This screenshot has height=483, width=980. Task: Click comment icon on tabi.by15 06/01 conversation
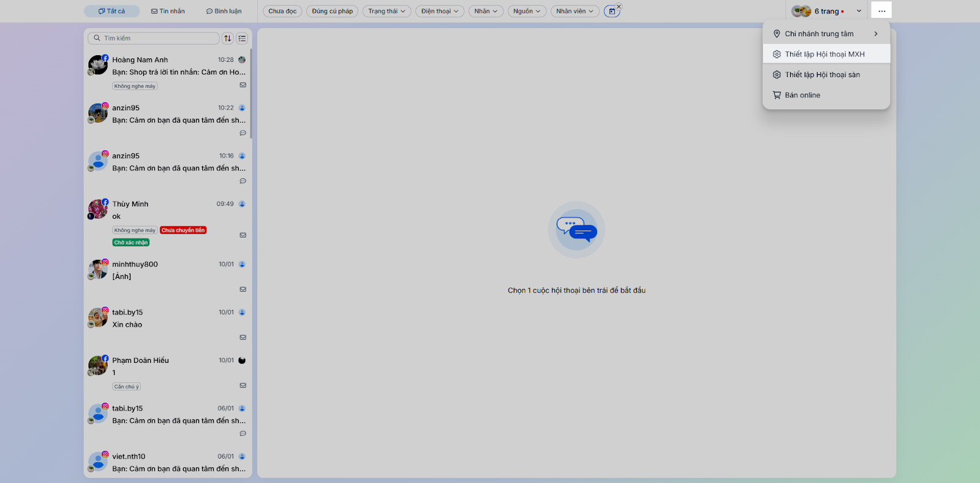(x=243, y=433)
